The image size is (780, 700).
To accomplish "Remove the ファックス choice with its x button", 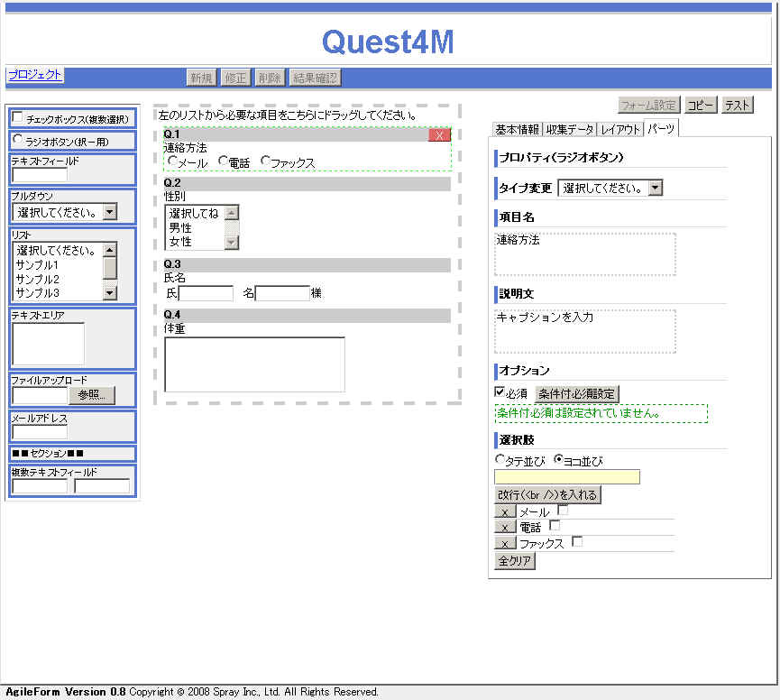I will pos(505,543).
